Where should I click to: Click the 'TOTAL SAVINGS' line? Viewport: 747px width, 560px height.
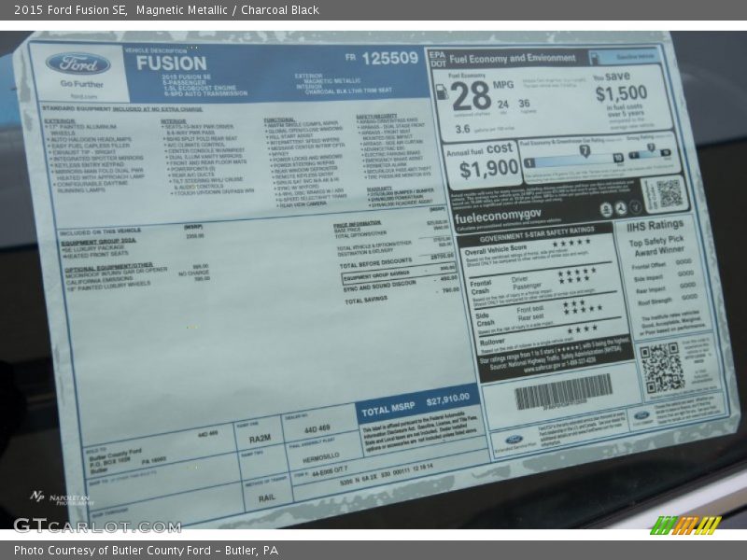click(402, 296)
